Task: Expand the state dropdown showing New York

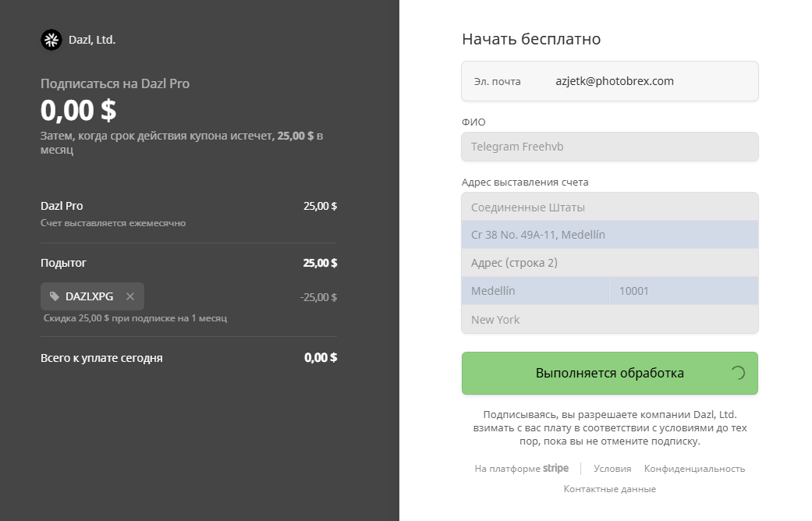Action: click(x=609, y=320)
